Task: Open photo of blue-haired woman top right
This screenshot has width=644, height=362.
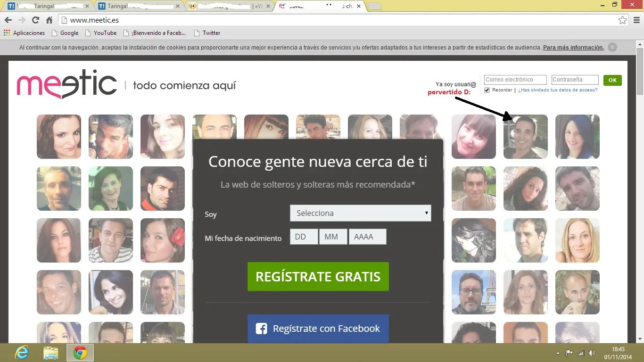Action: 578,137
